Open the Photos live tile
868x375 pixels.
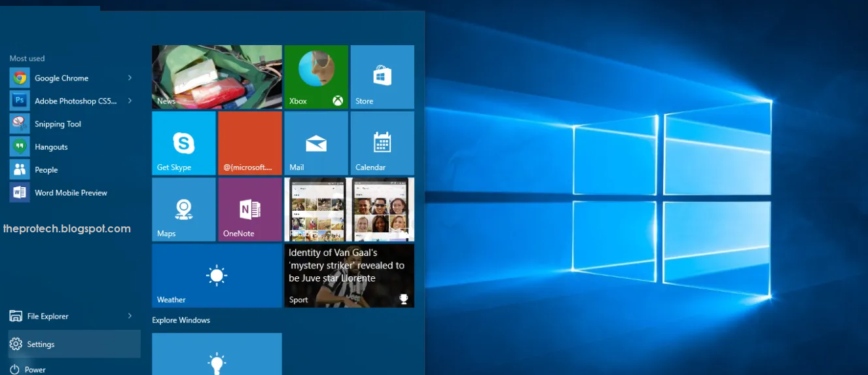(350, 209)
